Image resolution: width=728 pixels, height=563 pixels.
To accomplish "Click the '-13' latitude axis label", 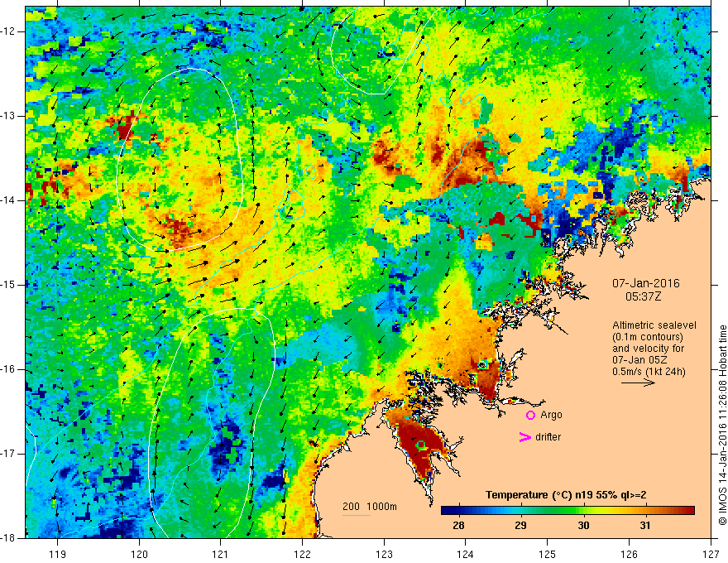I will pos(8,116).
